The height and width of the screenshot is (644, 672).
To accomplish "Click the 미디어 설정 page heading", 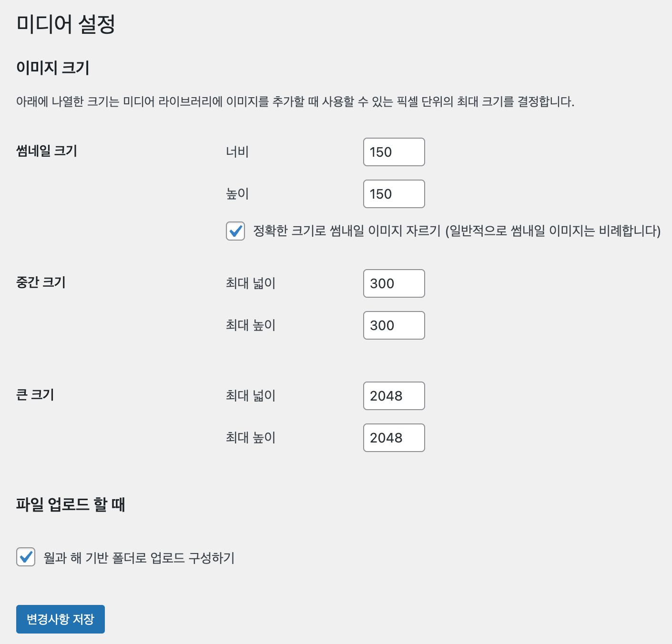I will (66, 24).
